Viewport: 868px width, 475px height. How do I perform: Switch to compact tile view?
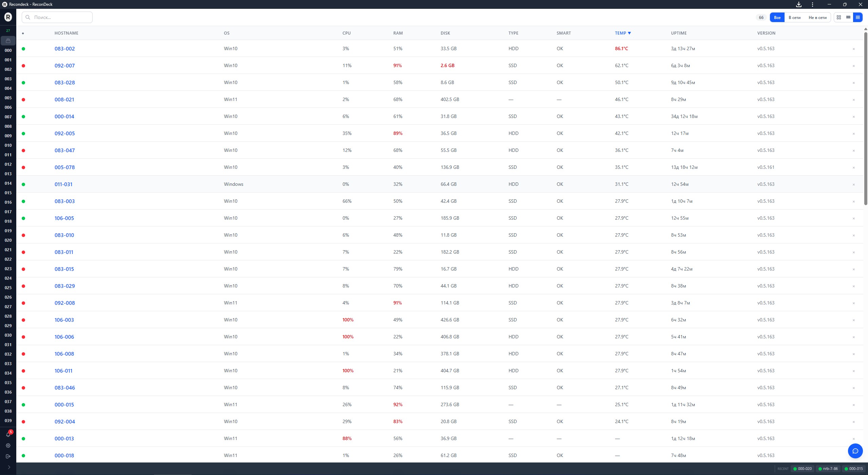(848, 17)
